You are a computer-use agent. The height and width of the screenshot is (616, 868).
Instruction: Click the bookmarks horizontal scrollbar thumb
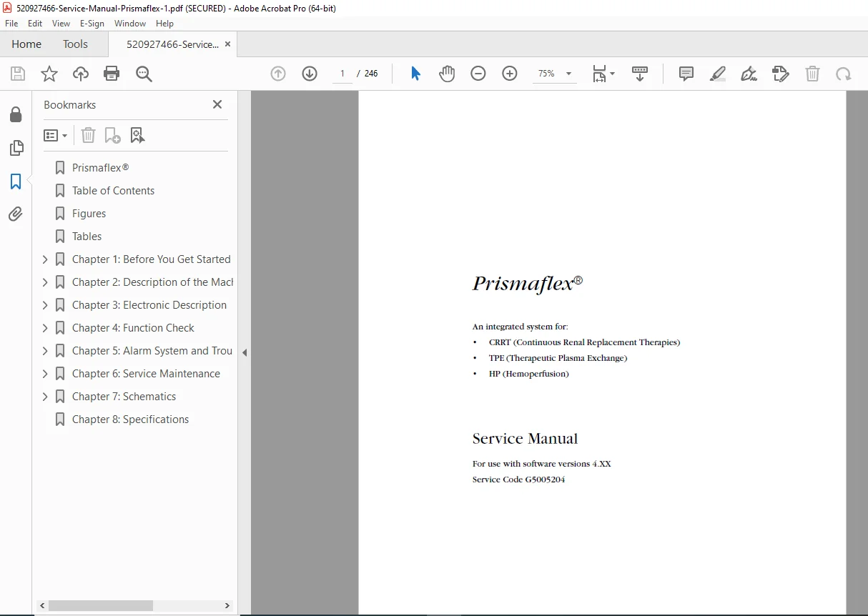click(101, 605)
